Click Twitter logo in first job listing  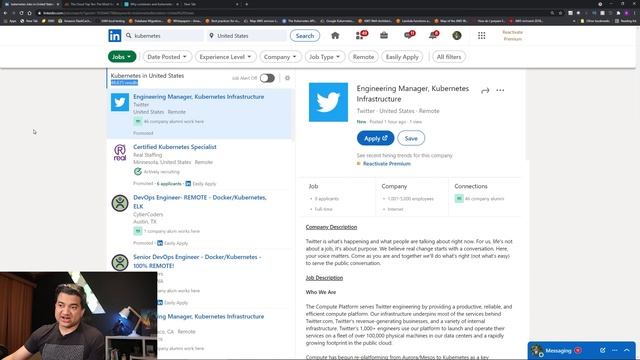pos(120,102)
